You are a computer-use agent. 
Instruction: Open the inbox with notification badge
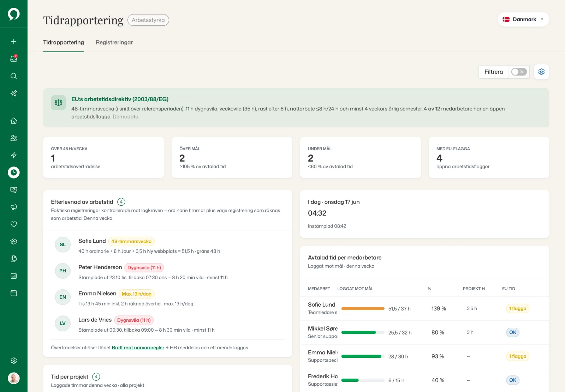pos(14,59)
